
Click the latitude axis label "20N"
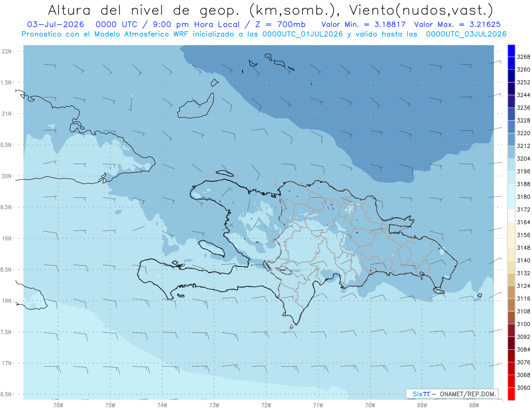[8, 176]
